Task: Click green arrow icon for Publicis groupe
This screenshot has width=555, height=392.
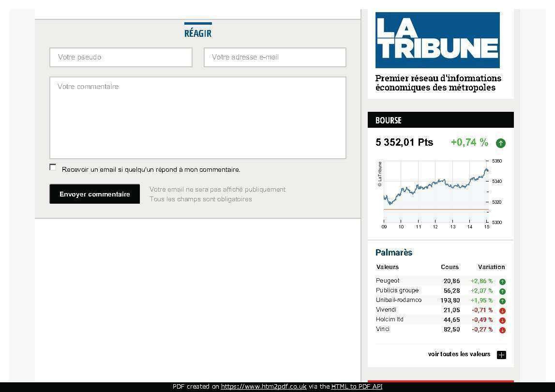Action: click(502, 291)
